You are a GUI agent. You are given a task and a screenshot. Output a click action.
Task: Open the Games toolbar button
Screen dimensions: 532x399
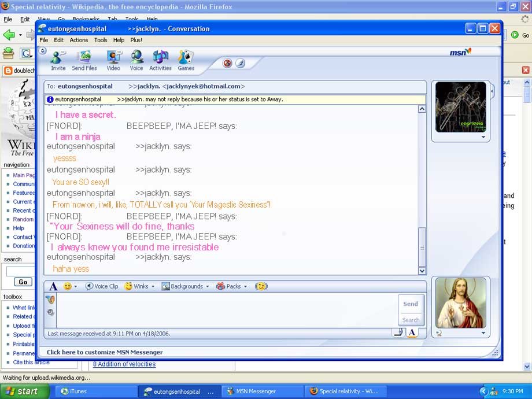186,60
